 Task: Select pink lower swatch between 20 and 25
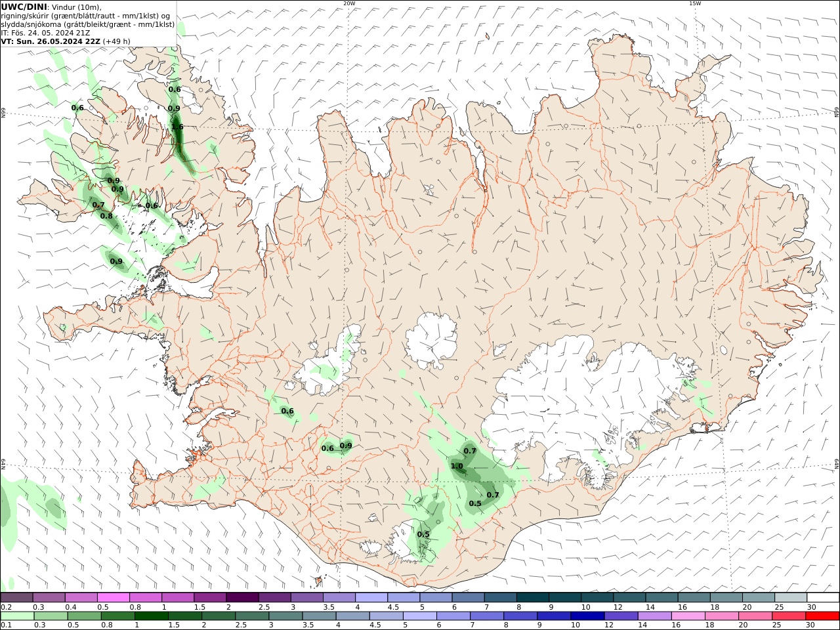(x=755, y=616)
